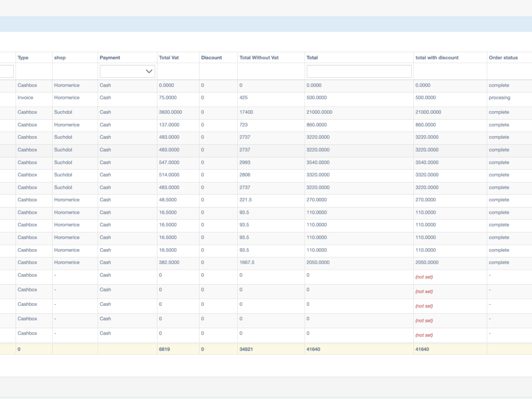Click the 3320.0000 total with discount cell
The image size is (532, 399).
(427, 175)
